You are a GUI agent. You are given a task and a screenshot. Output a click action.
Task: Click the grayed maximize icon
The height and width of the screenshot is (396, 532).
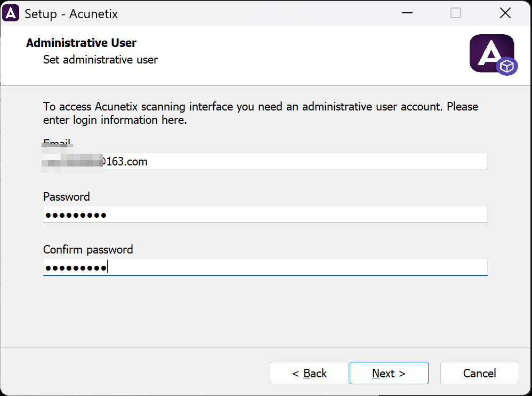click(x=456, y=12)
